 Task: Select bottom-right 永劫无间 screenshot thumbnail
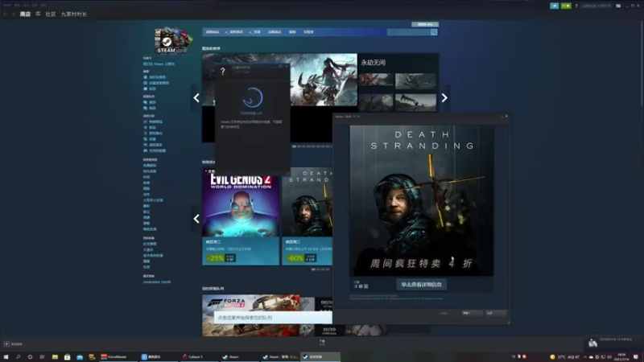click(415, 102)
